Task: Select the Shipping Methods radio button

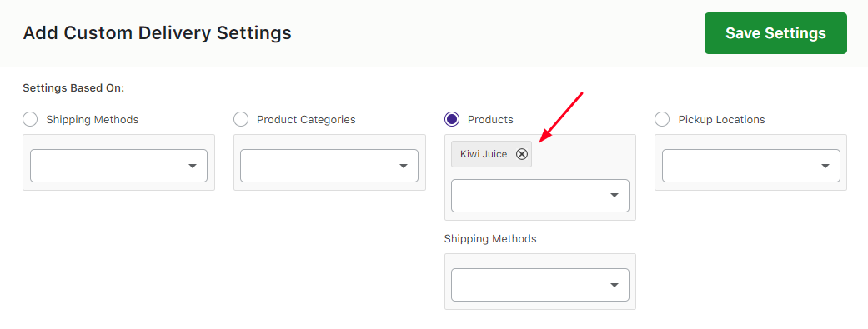Action: click(x=30, y=119)
